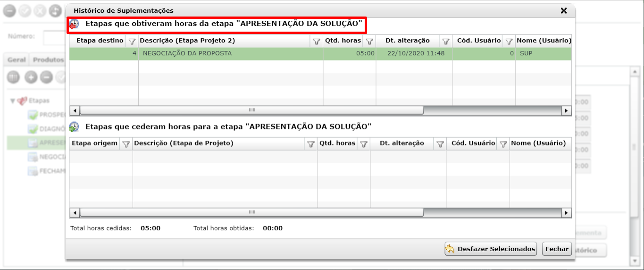Screen dimensions: 644x270
Task: Sort by upper Etapa destino header
Action: 100,41
